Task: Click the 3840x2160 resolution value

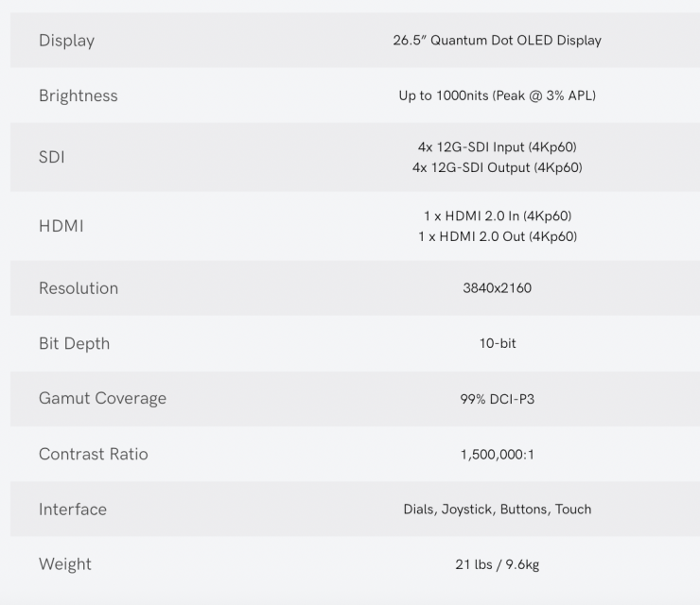Action: pyautogui.click(x=497, y=288)
